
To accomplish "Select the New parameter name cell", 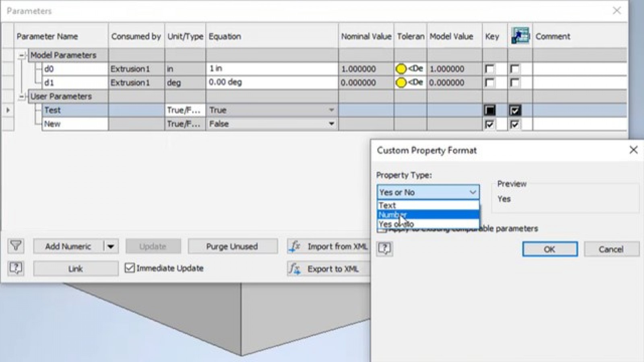I will point(75,123).
